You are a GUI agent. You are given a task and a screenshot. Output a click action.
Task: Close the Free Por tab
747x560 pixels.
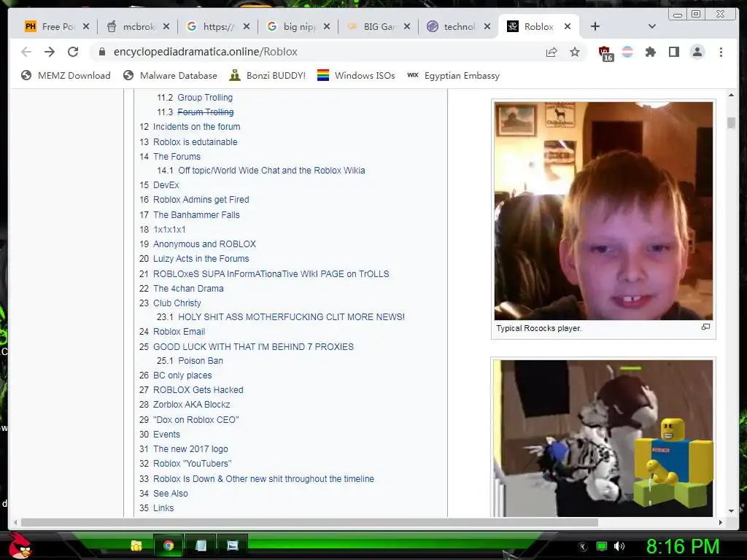pyautogui.click(x=86, y=27)
